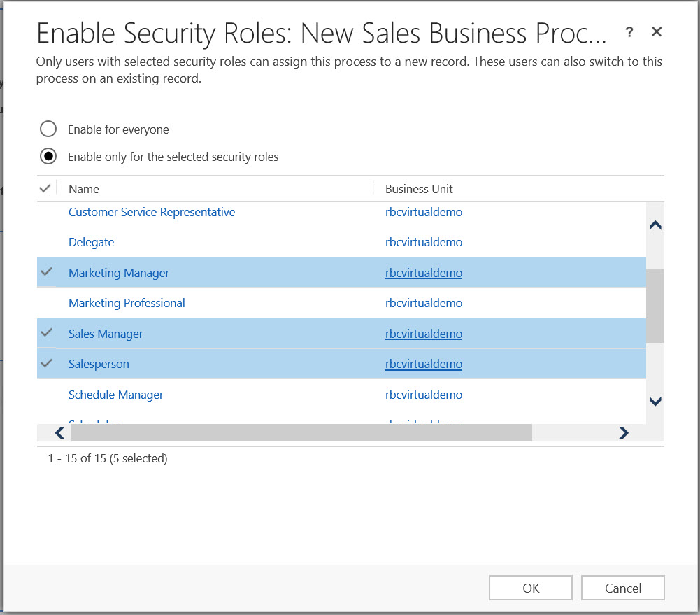Select the Enable for everyone option
The width and height of the screenshot is (700, 615).
[48, 129]
